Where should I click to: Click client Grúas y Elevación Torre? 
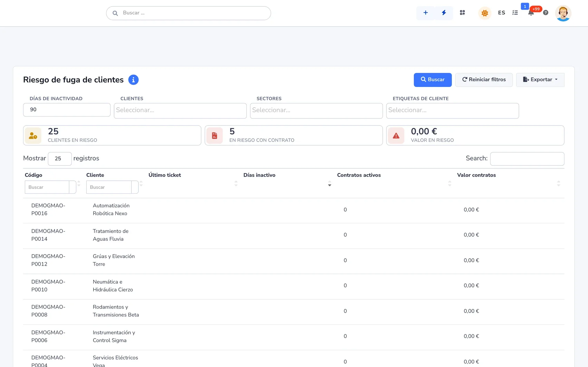tap(114, 260)
